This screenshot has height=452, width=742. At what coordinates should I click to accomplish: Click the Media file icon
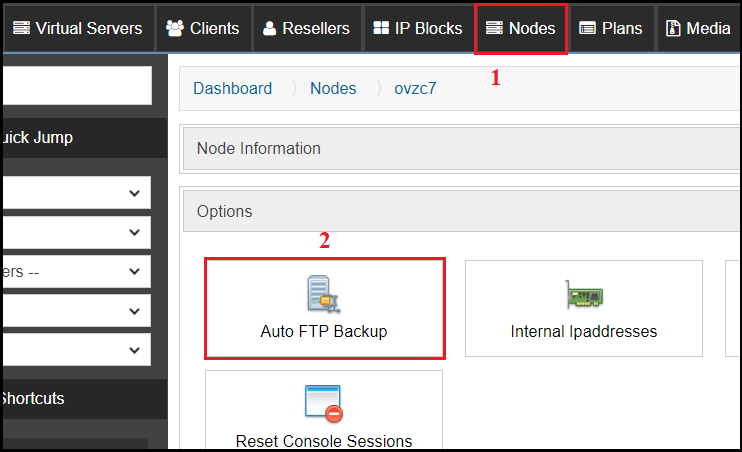[x=673, y=28]
